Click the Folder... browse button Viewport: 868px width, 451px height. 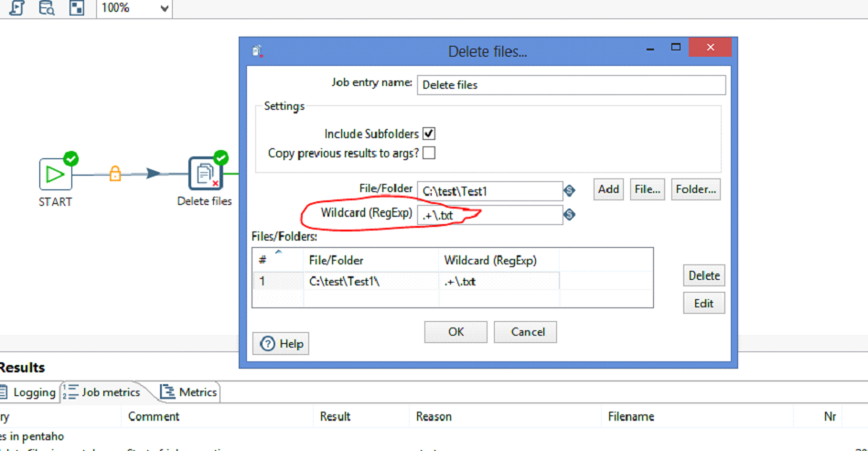(696, 189)
